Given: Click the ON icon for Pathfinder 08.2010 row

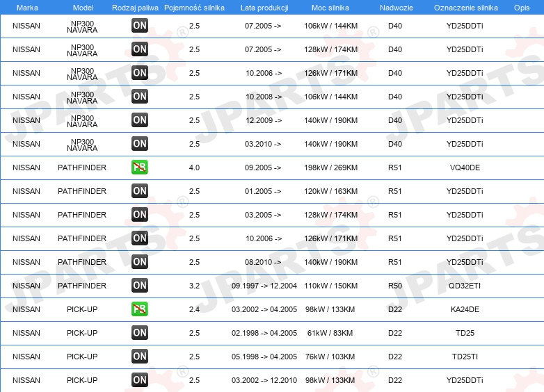Looking at the screenshot, I should pyautogui.click(x=140, y=261).
